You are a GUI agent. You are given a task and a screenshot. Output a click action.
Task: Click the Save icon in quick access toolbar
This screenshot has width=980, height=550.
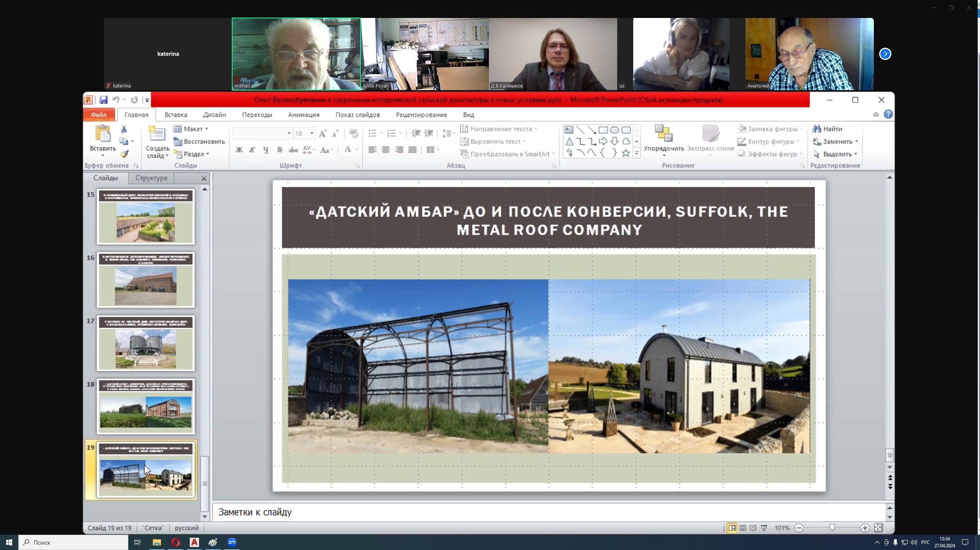[x=103, y=100]
